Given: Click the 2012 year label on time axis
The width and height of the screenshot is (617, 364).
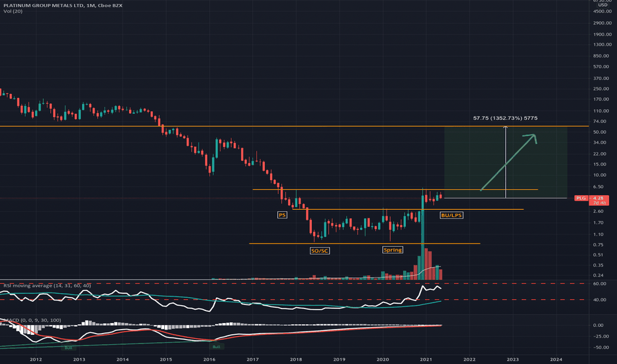Looking at the screenshot, I should point(36,359).
